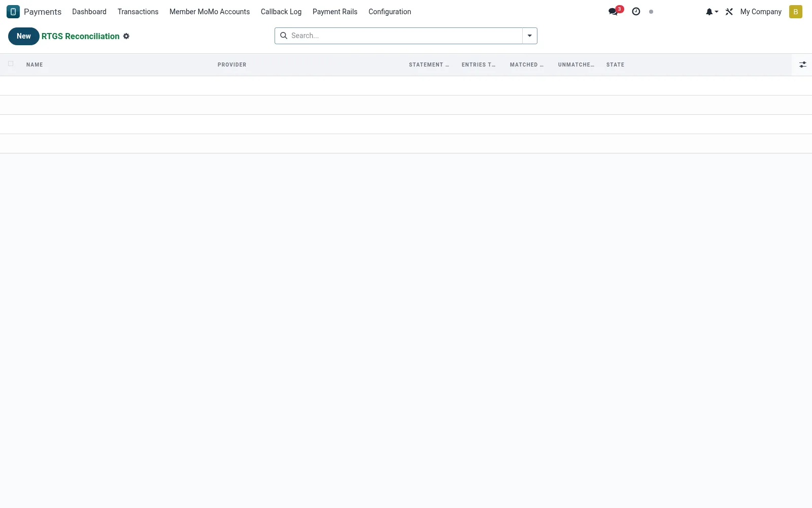The width and height of the screenshot is (812, 508).
Task: Open the optional columns settings icon
Action: click(x=802, y=65)
